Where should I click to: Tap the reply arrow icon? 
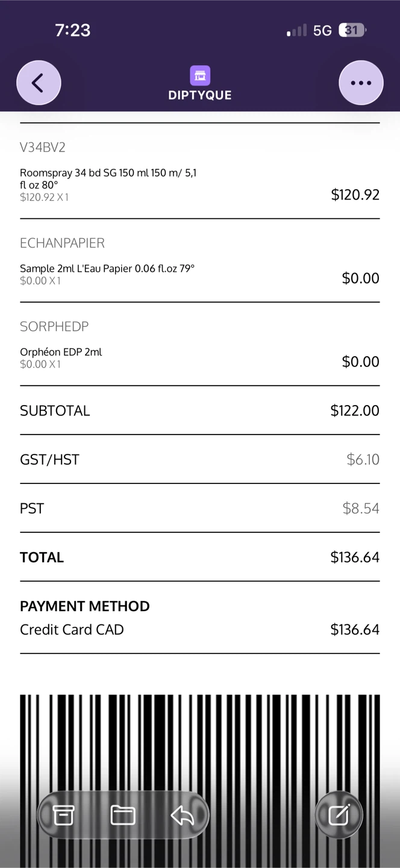tap(182, 815)
